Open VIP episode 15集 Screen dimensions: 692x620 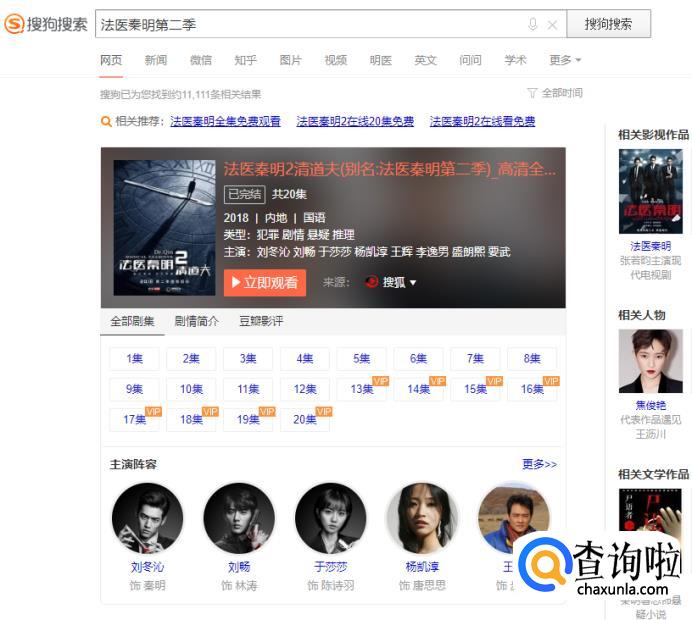pyautogui.click(x=475, y=389)
